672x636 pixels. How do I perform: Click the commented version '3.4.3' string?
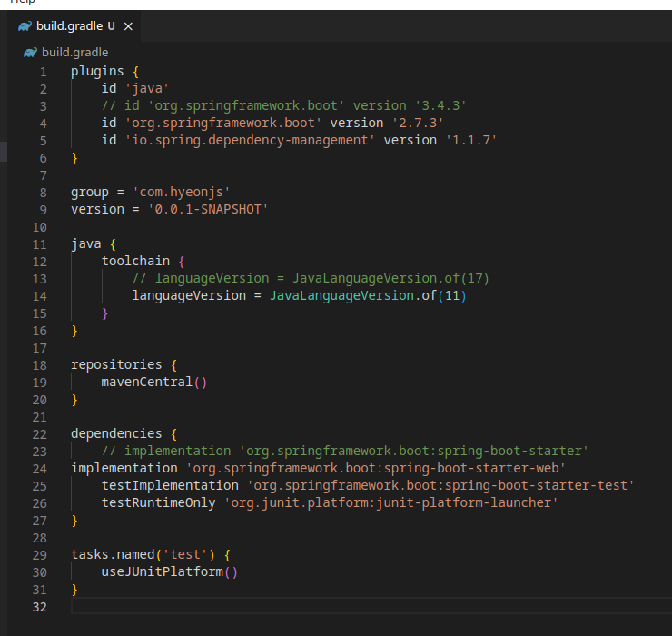[x=440, y=105]
